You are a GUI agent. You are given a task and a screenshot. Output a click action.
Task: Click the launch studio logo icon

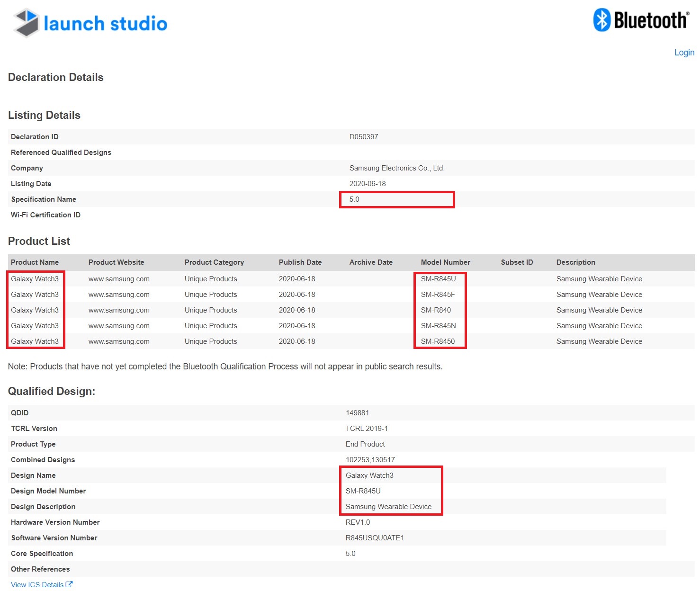[26, 23]
